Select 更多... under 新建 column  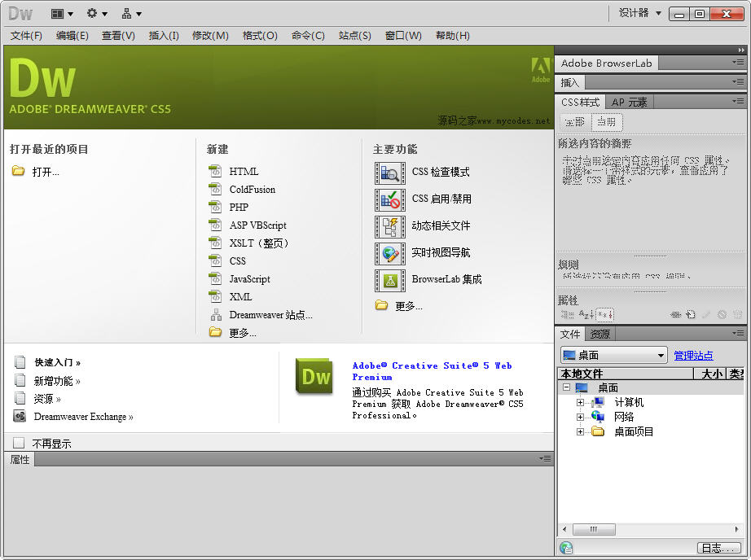pos(243,333)
